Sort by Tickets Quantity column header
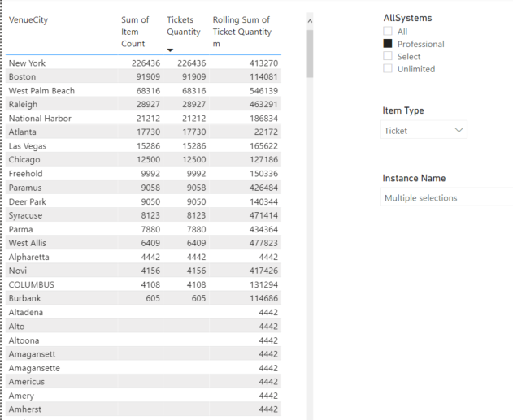The image size is (513, 420). pos(184,26)
